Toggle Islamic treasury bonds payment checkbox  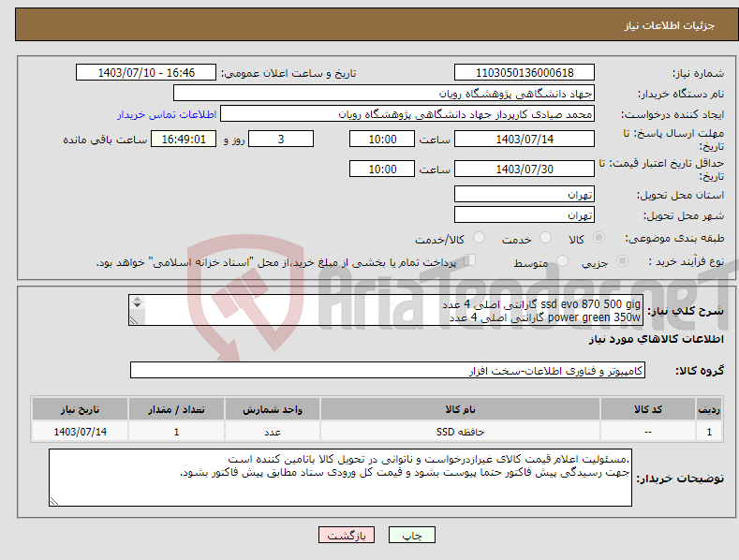point(470,260)
